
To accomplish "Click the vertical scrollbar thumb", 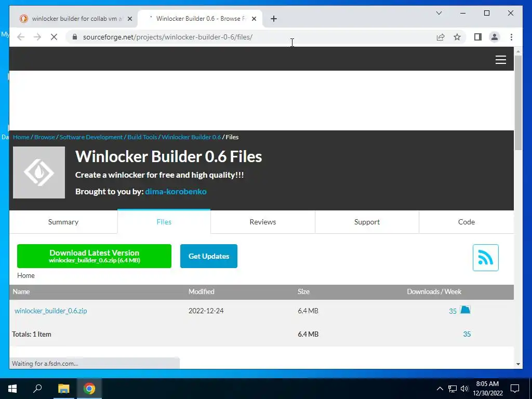I will (518, 102).
